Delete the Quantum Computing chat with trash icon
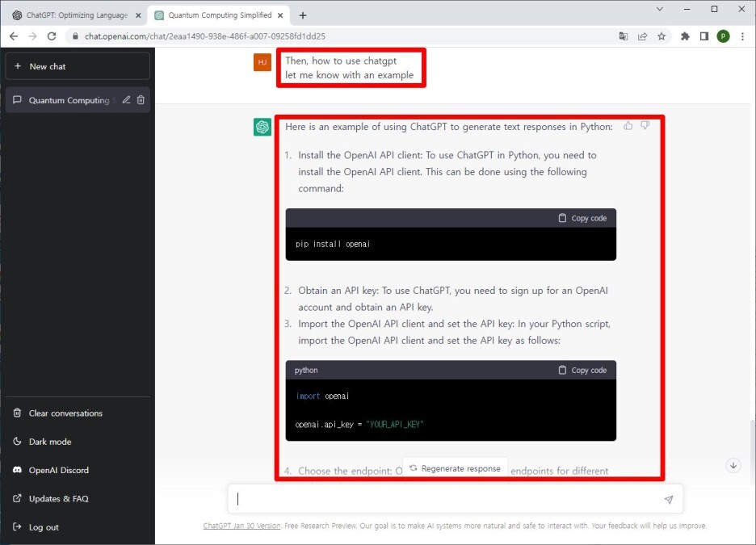 coord(141,100)
